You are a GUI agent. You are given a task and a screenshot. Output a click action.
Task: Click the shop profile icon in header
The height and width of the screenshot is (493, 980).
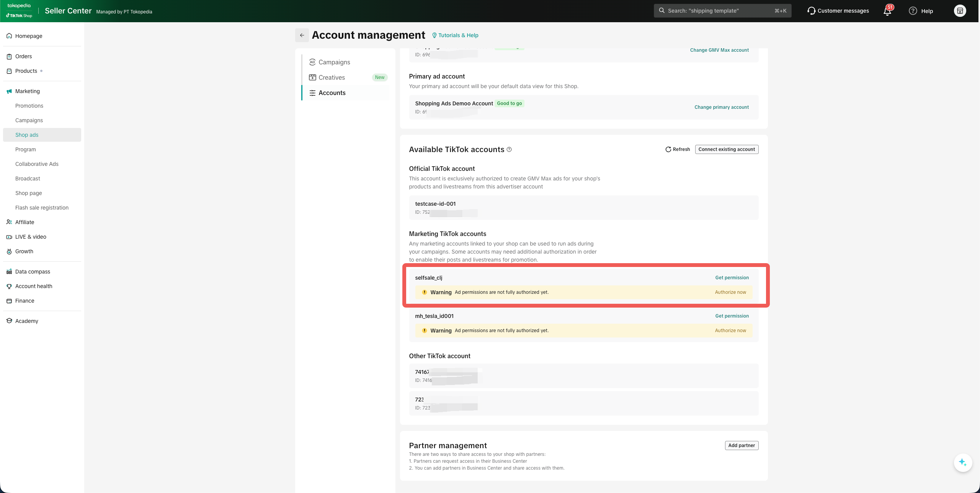(x=960, y=11)
